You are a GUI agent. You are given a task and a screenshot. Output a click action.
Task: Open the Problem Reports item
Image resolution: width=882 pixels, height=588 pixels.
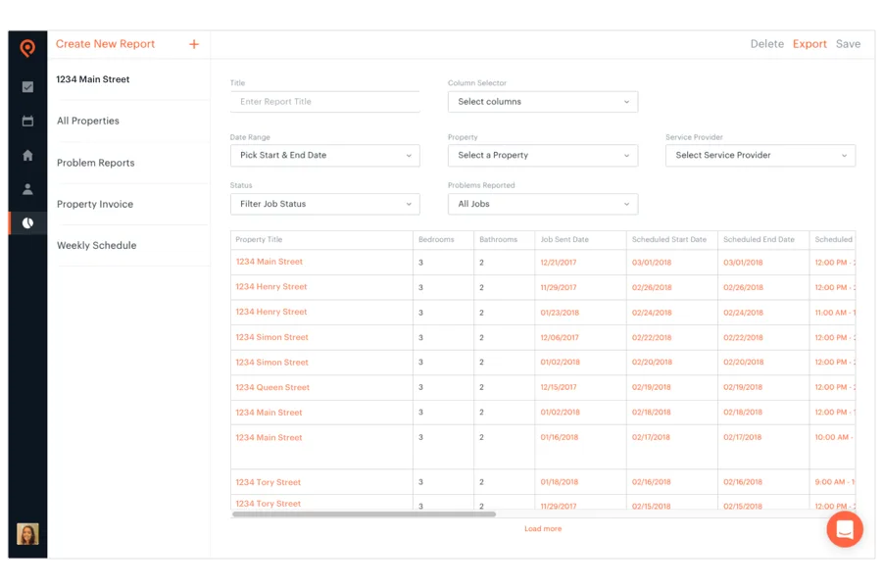96,163
